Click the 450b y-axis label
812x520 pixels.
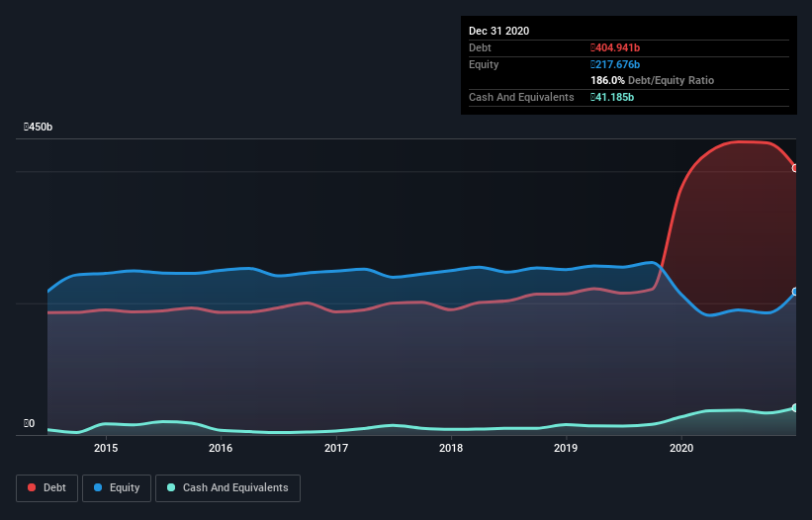point(38,127)
